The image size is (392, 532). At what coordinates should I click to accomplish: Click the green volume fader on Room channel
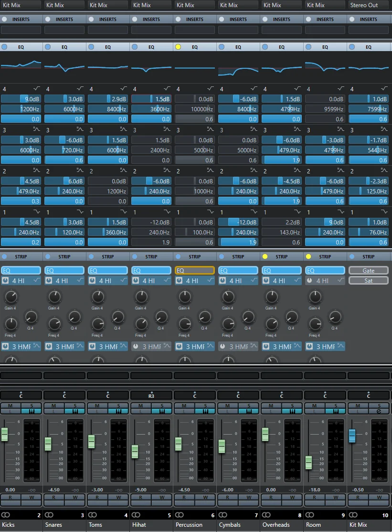pos(308,463)
